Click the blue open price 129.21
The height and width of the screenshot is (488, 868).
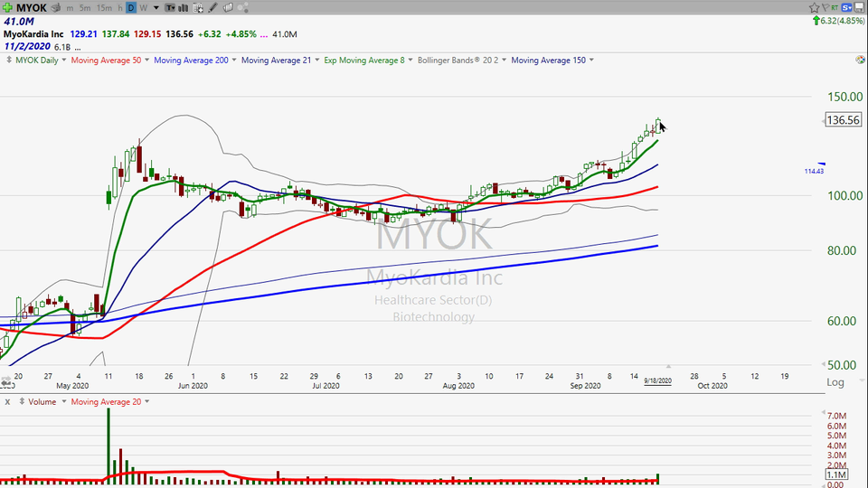pos(83,33)
